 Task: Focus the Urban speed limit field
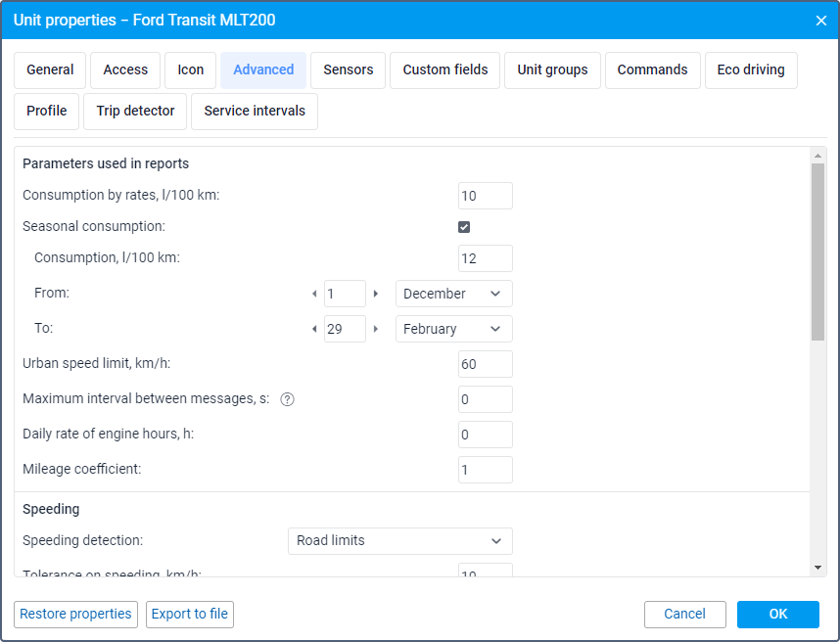486,365
